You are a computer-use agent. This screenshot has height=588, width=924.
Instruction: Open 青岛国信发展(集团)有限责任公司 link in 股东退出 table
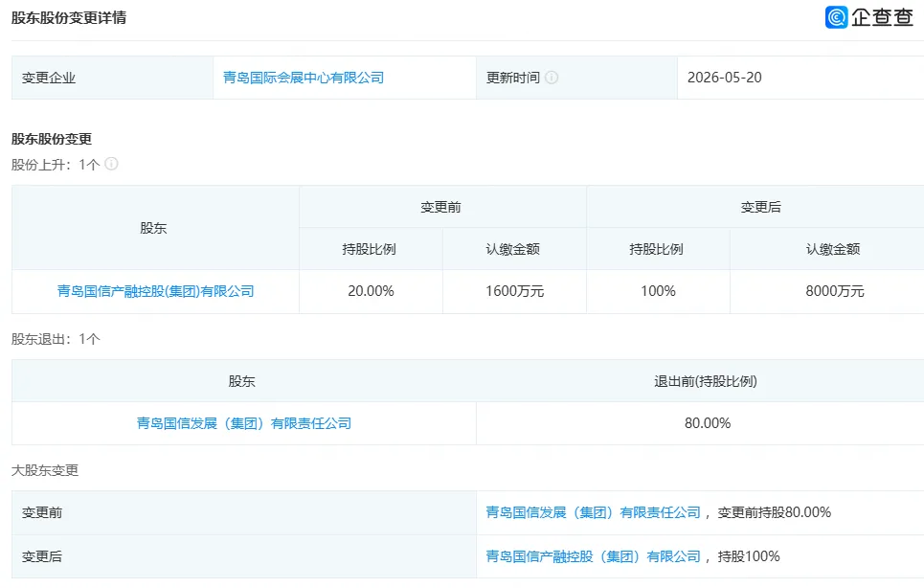(x=244, y=423)
